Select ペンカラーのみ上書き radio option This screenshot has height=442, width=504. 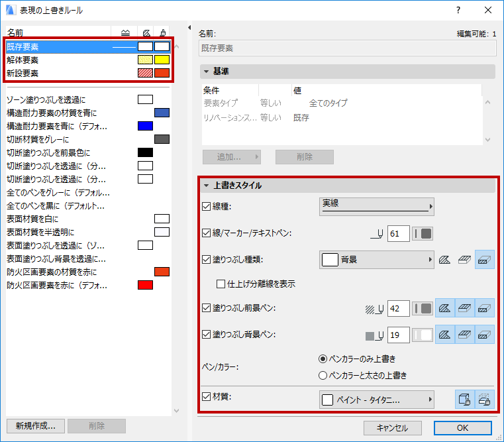323,359
